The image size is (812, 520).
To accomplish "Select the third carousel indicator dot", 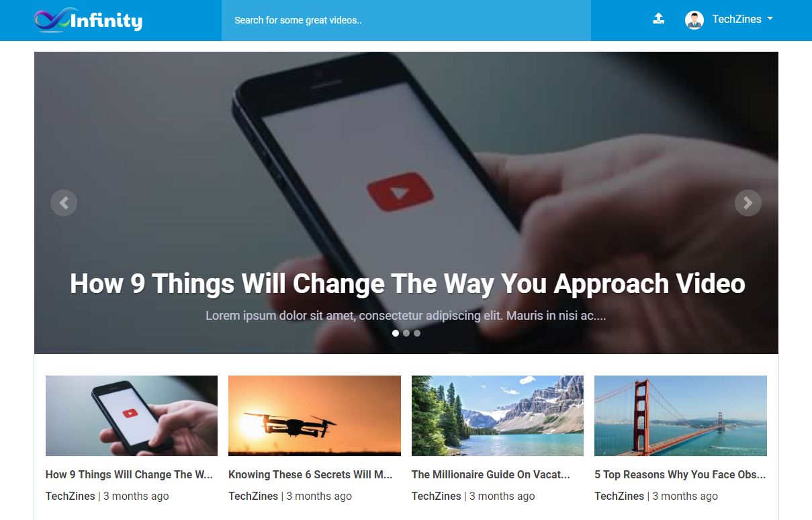I will click(417, 333).
